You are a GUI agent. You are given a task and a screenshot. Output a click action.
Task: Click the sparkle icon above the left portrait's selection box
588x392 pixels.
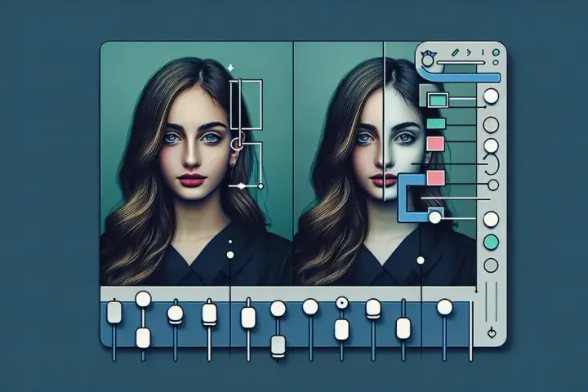tap(230, 68)
